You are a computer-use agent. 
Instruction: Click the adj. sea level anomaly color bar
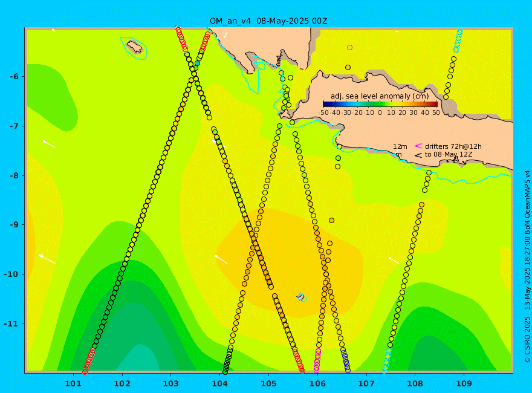380,104
